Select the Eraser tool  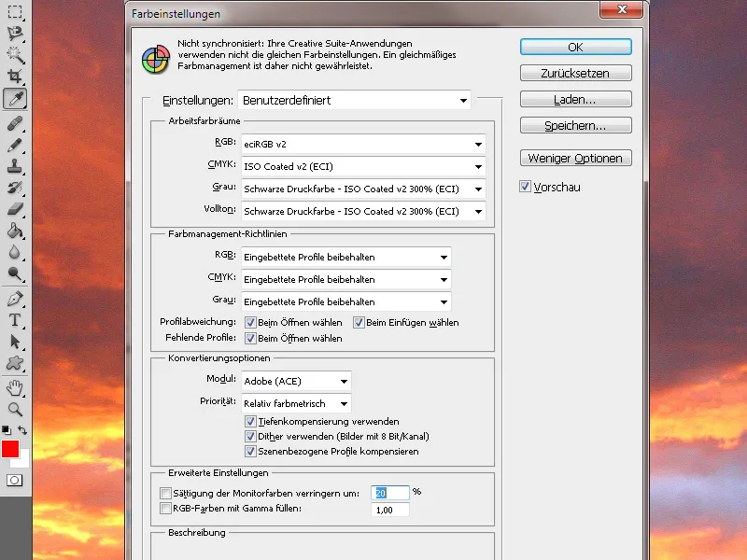click(x=13, y=210)
